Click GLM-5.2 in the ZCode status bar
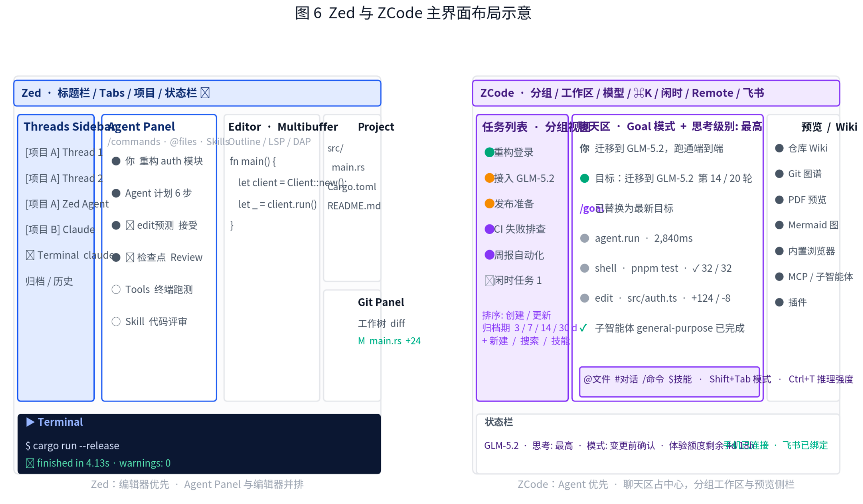Viewport: 863px width, 504px height. coord(501,445)
